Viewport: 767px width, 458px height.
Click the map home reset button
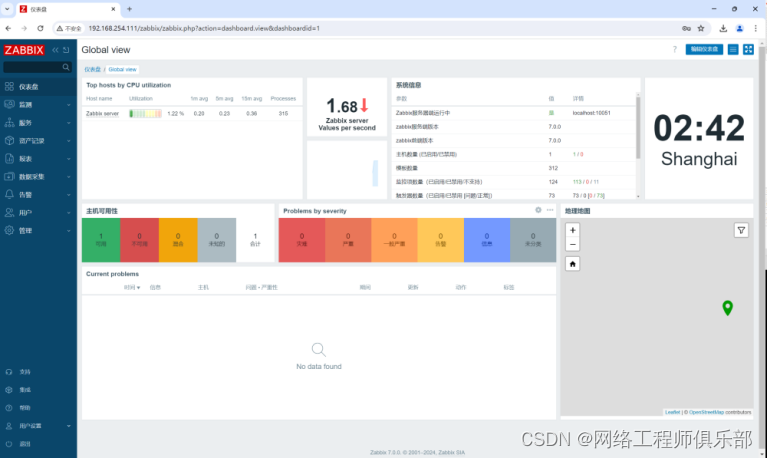tap(572, 264)
